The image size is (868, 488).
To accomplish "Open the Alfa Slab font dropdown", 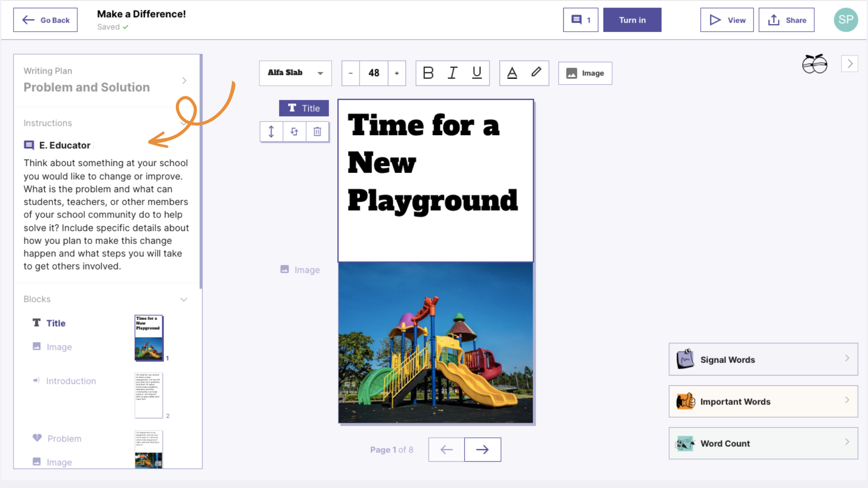I will point(295,73).
